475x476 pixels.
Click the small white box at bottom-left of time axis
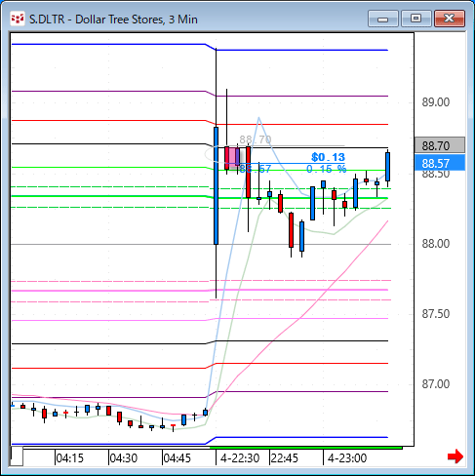click(x=17, y=456)
